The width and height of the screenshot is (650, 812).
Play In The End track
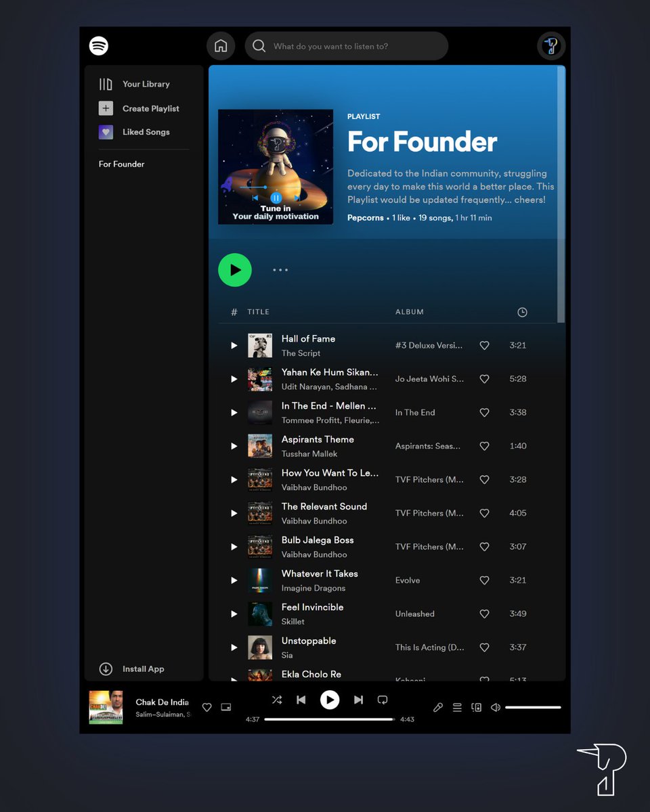(x=234, y=412)
